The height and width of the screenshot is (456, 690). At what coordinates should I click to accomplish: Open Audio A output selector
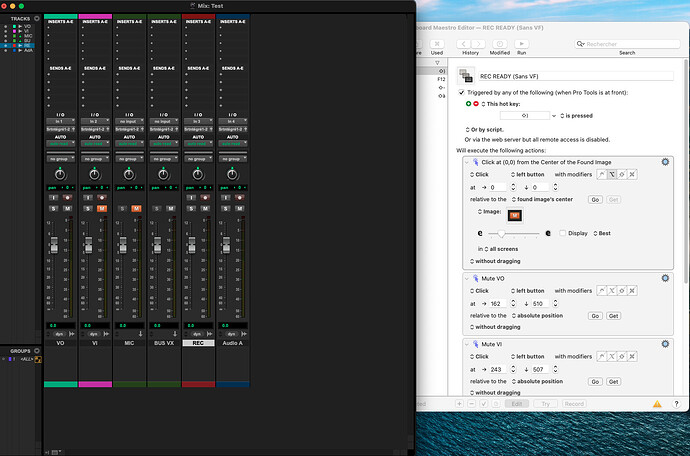[232, 129]
